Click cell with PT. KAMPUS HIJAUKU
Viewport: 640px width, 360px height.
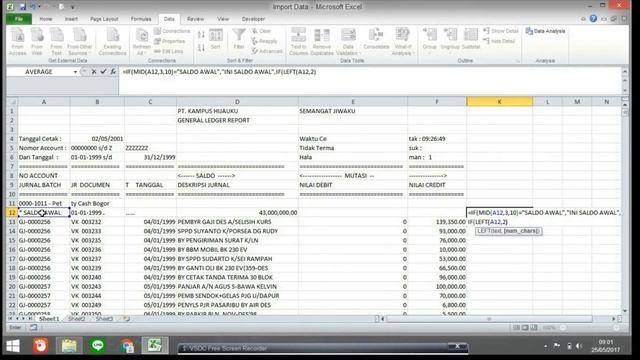click(238, 111)
